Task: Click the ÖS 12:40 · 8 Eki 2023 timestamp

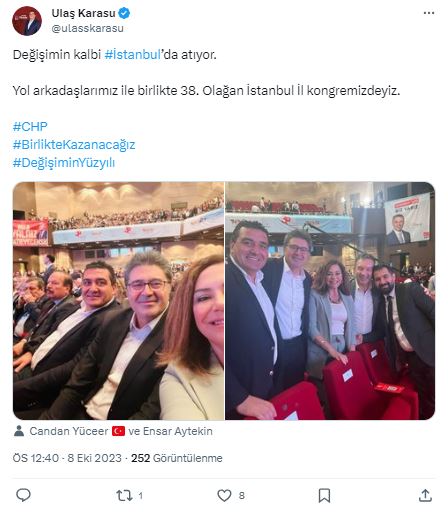Action: [67, 458]
